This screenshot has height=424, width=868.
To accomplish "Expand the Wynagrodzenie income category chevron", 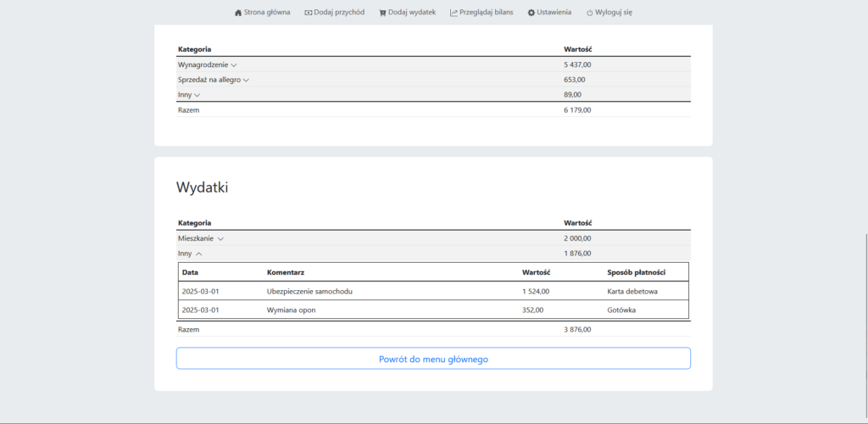I will tap(234, 64).
